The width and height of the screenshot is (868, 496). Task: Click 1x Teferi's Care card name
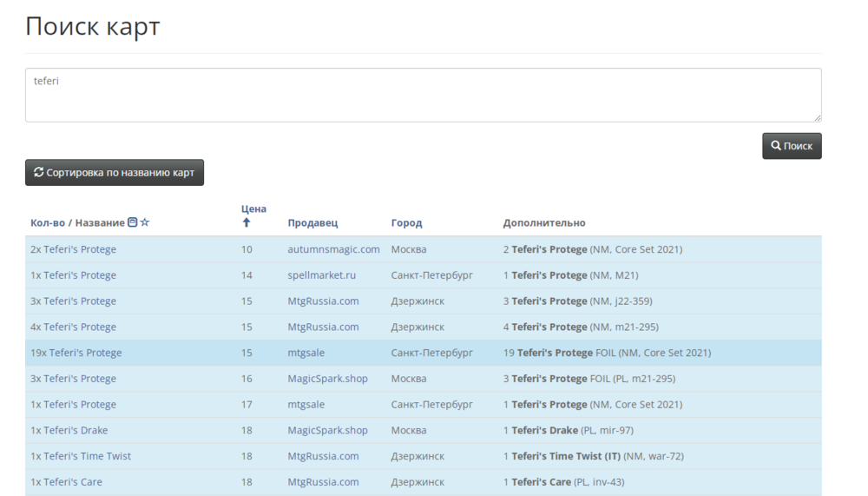(66, 482)
